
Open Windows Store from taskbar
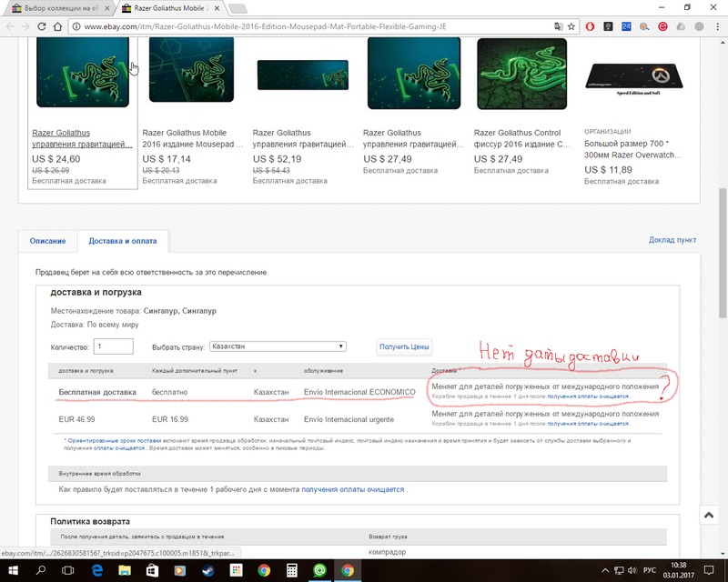coord(152,570)
